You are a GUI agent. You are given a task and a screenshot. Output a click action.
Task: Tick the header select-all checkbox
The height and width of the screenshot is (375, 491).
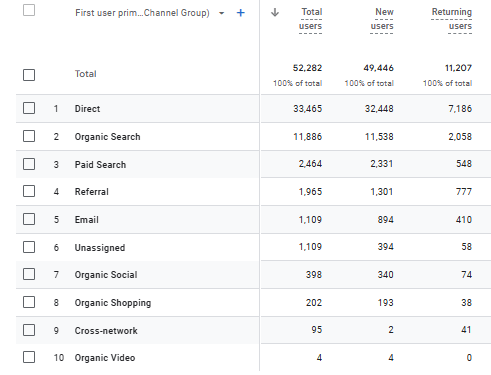pyautogui.click(x=29, y=10)
